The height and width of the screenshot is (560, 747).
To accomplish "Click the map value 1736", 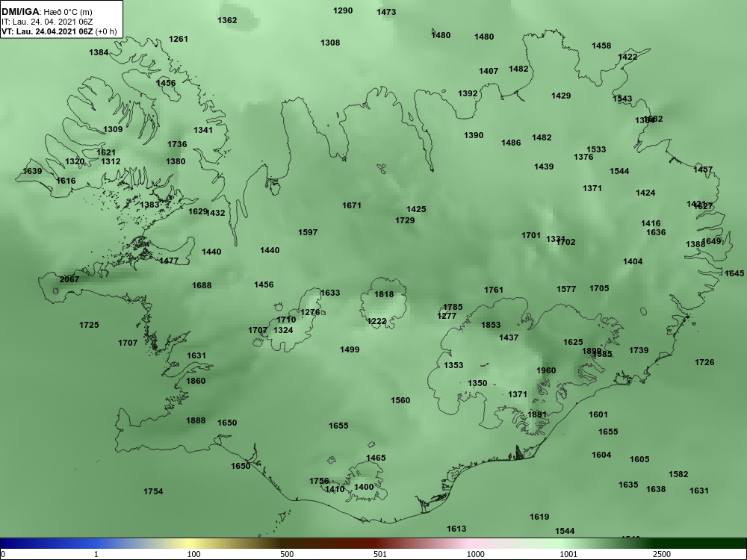I will 177,144.
